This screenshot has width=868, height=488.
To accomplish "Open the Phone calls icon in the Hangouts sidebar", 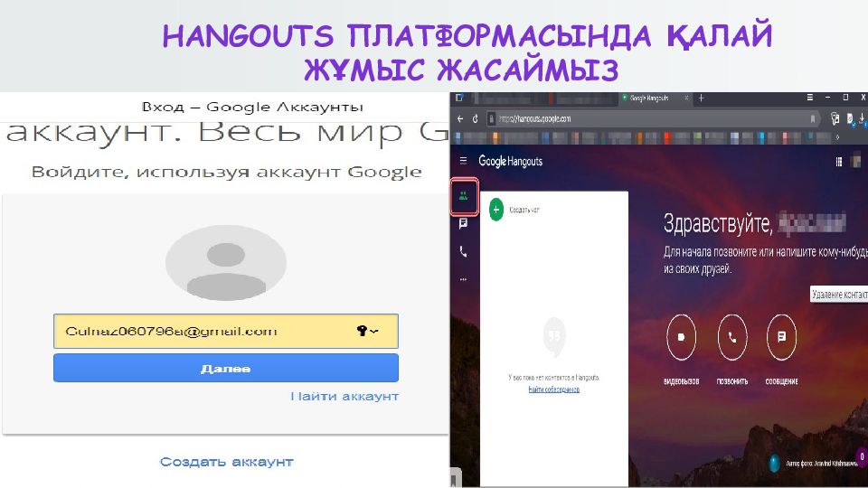I will pos(463,252).
